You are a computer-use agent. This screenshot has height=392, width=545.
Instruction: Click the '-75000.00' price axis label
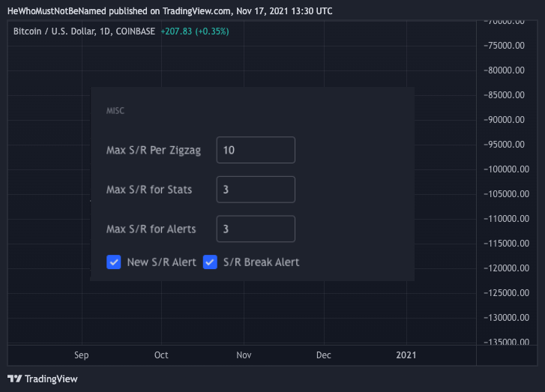coord(504,46)
